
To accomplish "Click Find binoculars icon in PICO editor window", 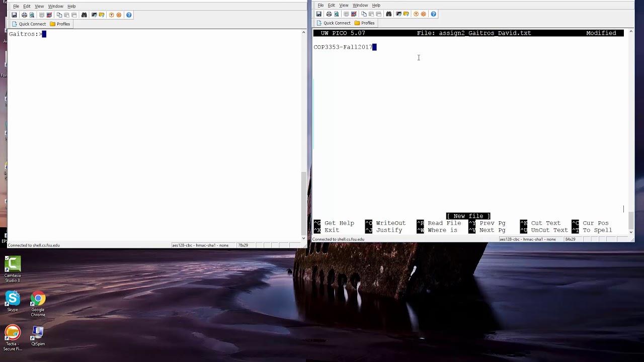I will [388, 14].
